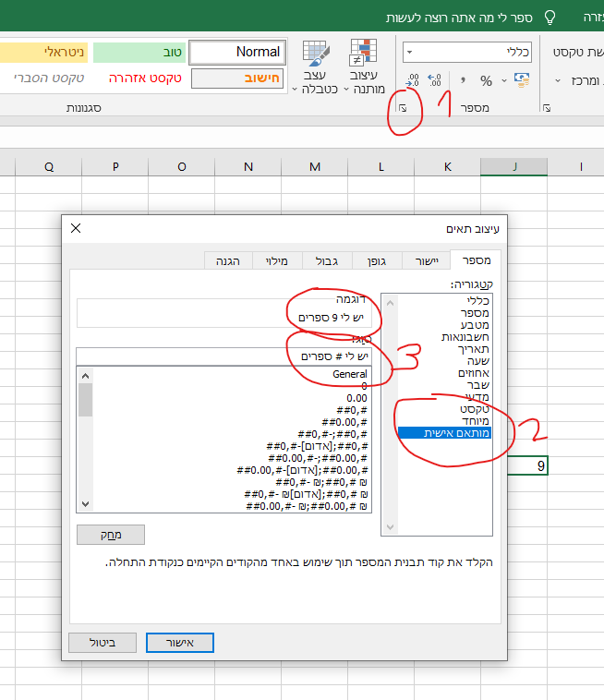Select the אחוזים (Percentage) category
This screenshot has width=604, height=700.
(x=444, y=373)
